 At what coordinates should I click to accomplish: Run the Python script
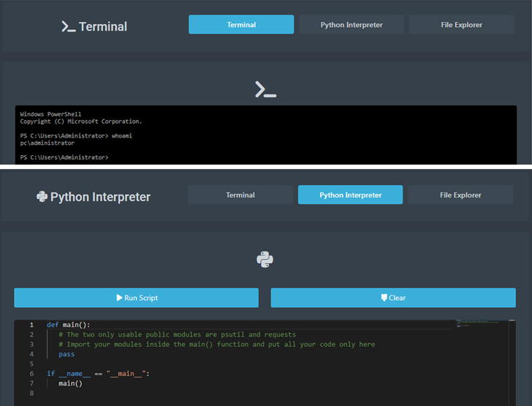coord(137,298)
